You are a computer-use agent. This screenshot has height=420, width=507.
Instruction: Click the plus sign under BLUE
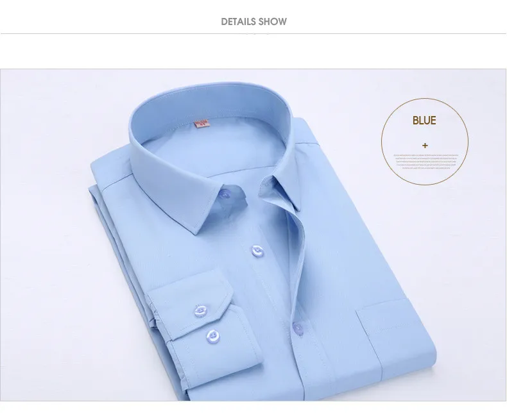425,146
